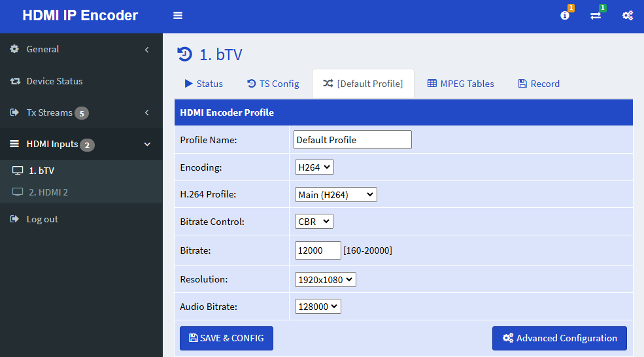644x357 pixels.
Task: Toggle the sidebar hamburger menu
Action: [178, 16]
